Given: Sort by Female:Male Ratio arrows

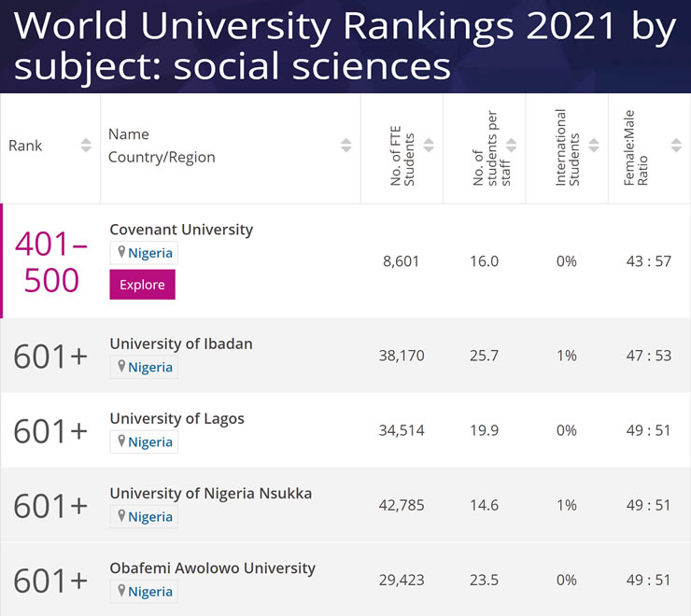Looking at the screenshot, I should click(x=676, y=145).
